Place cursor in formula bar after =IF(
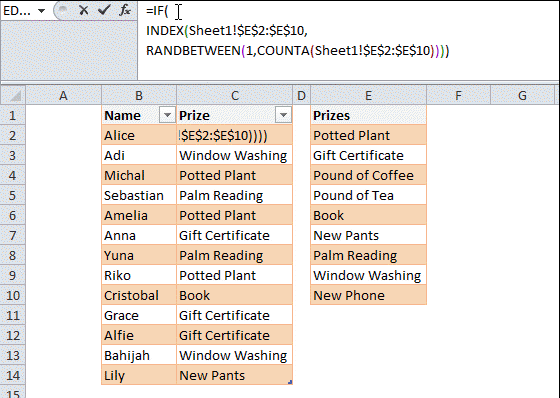Viewport: 560px width, 398px height. [x=169, y=11]
